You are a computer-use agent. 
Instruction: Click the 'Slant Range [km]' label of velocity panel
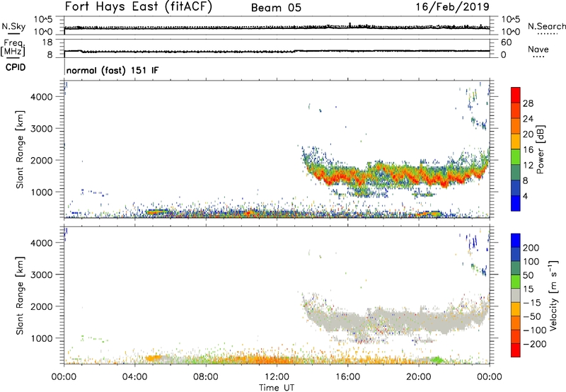click(20, 295)
